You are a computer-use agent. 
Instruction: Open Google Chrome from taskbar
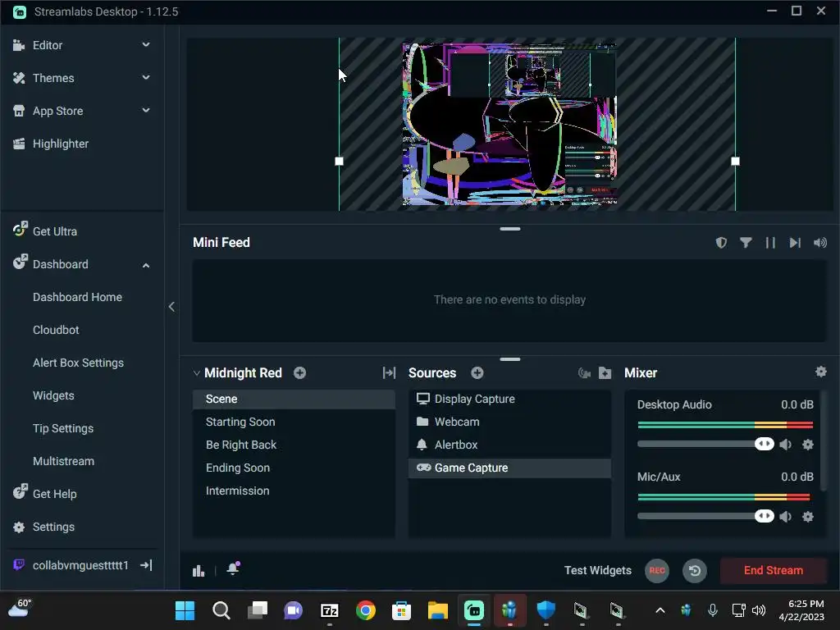tap(365, 610)
